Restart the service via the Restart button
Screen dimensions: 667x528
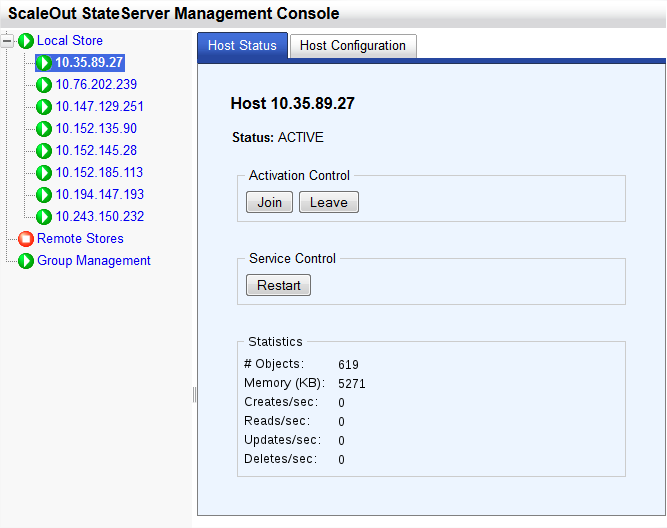click(x=279, y=285)
